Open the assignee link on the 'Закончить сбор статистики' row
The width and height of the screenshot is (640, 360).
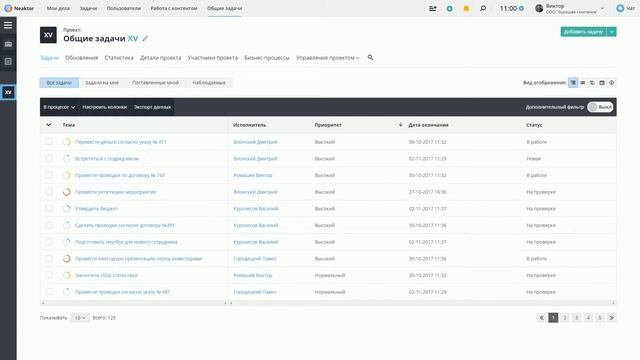pos(253,275)
